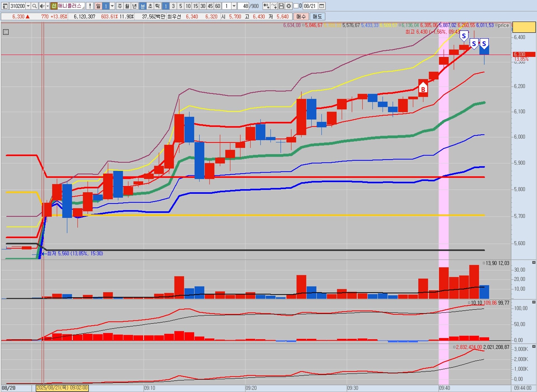
Task: Click the exclamation mark info icon
Action: (x=90, y=6)
